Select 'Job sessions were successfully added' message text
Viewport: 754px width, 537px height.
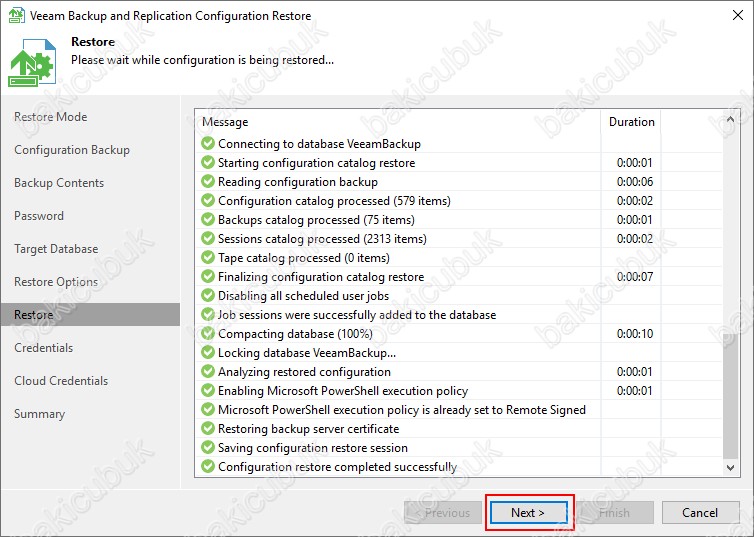[357, 315]
